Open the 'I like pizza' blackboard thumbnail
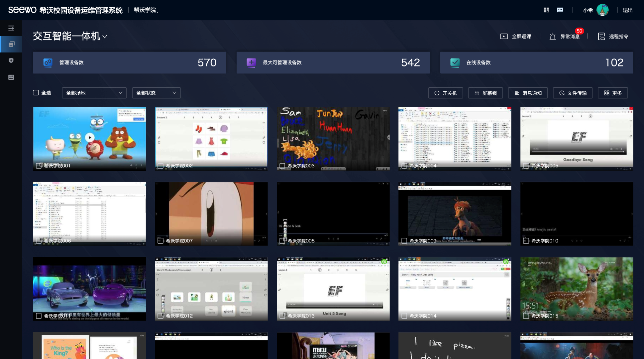The image size is (644, 359). pos(455,345)
